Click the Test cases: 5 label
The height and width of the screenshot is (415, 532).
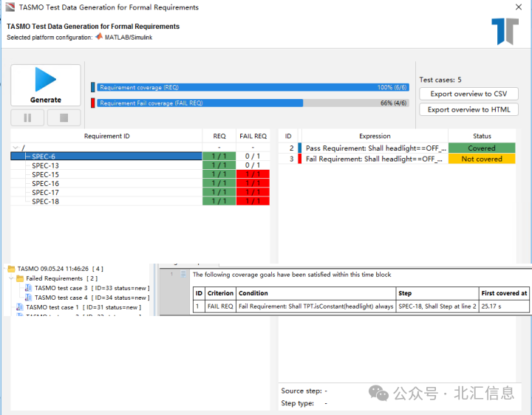[x=440, y=80]
